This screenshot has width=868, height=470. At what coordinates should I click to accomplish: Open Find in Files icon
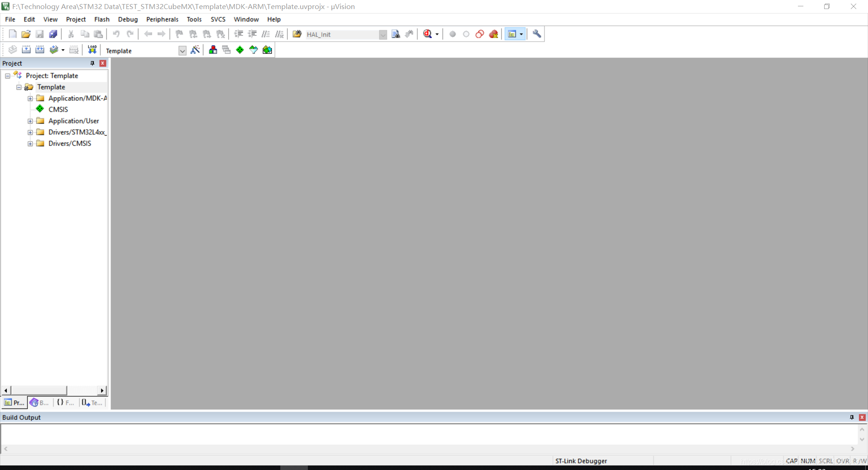(297, 34)
